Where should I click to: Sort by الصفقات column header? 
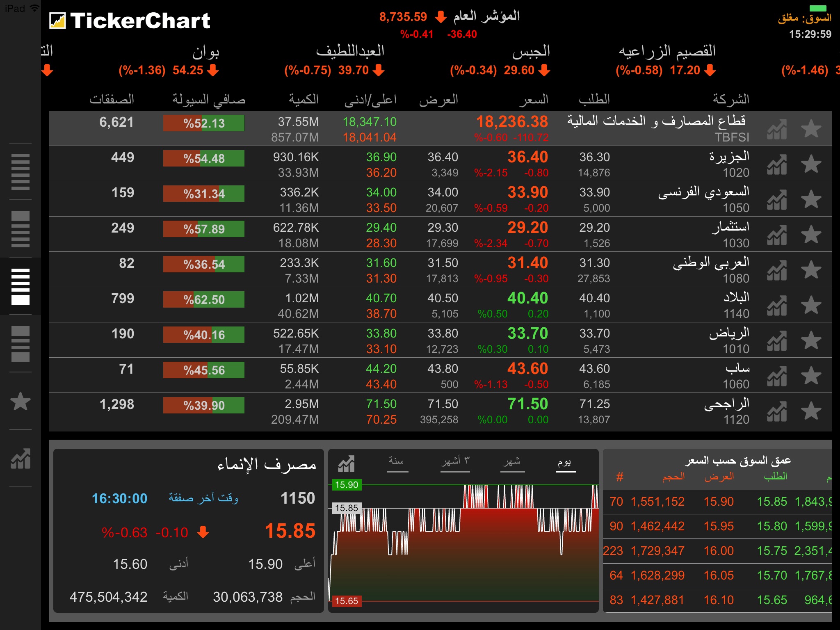112,99
